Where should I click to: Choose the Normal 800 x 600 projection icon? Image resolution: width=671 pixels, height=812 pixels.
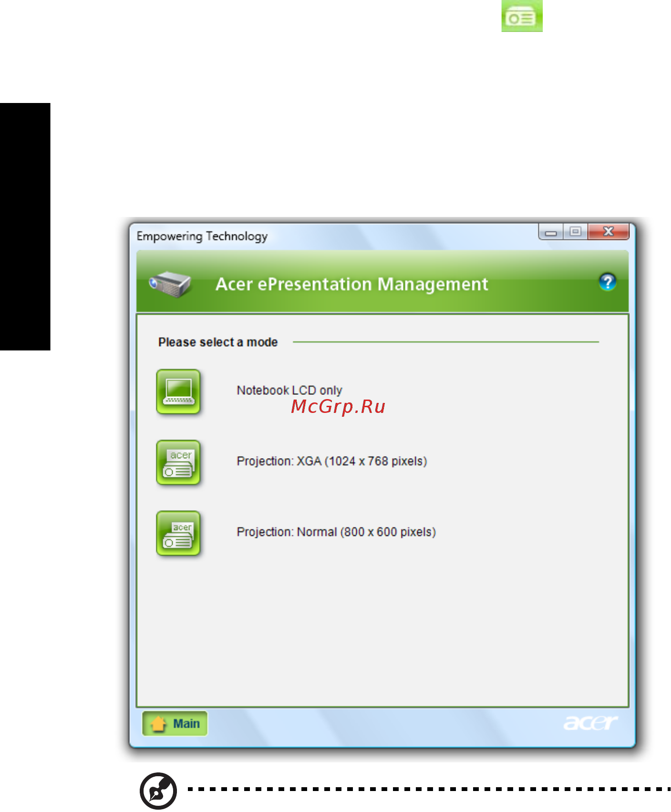click(178, 534)
